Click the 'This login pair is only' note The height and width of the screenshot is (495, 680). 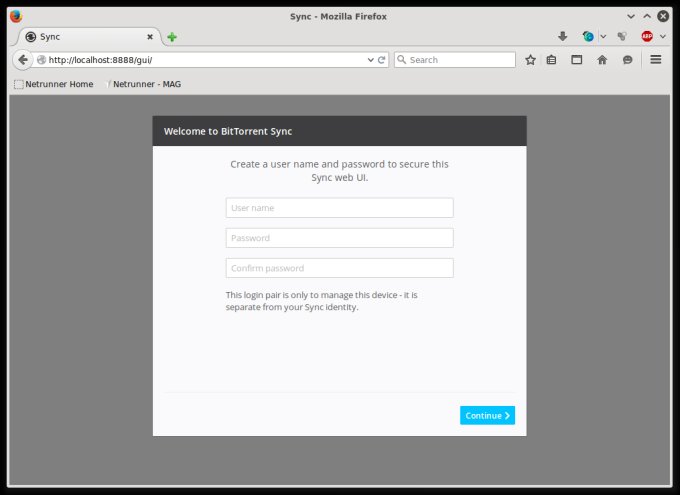click(x=321, y=301)
